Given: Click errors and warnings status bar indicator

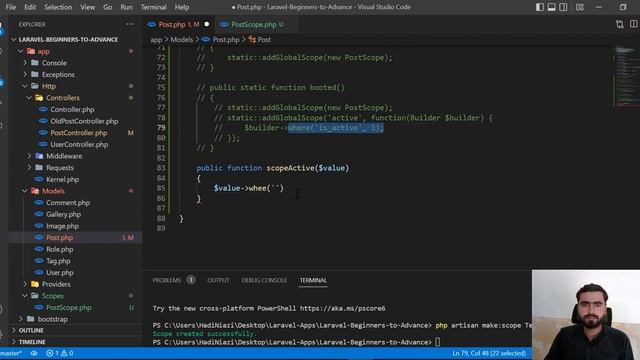Looking at the screenshot, I should pos(60,353).
